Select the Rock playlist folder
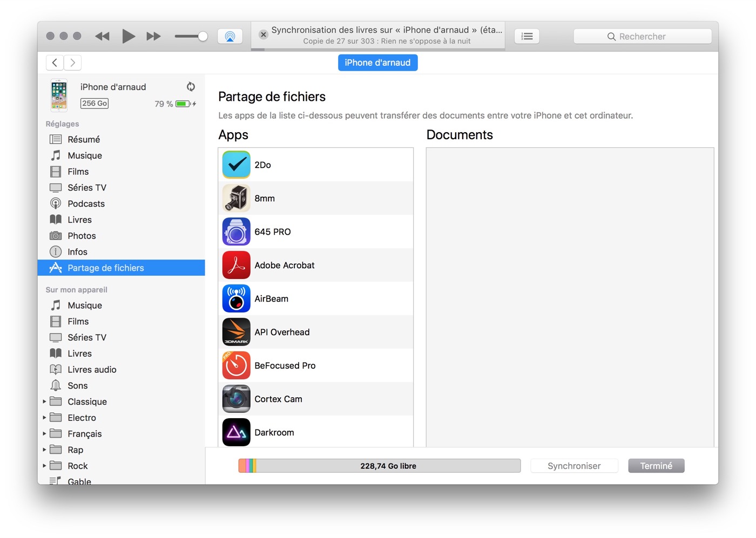756x538 pixels. [x=77, y=466]
